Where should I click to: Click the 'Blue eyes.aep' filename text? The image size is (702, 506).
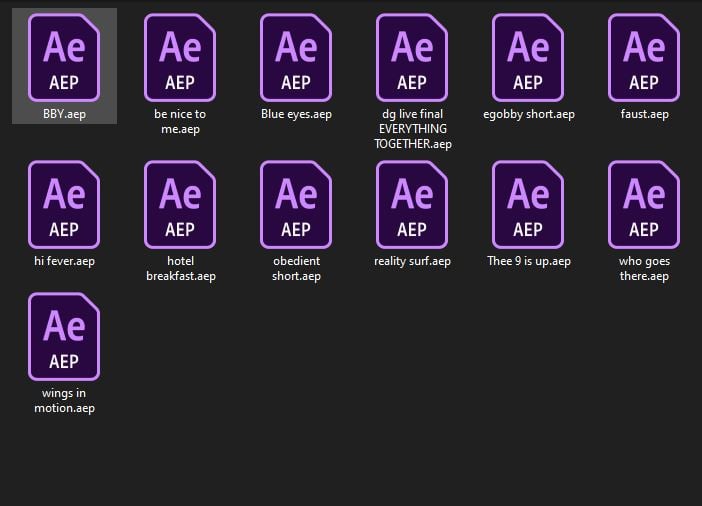[296, 114]
